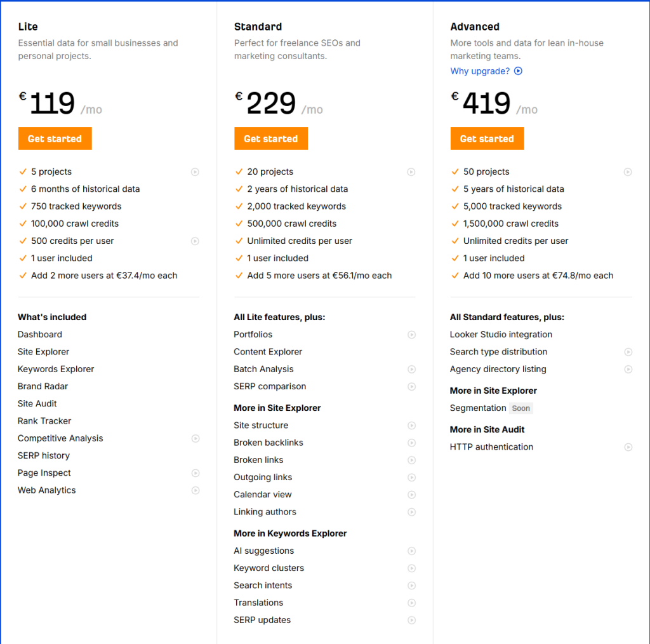Click play icon next to 5 projects
Viewport: 650px width, 644px height.
point(195,171)
